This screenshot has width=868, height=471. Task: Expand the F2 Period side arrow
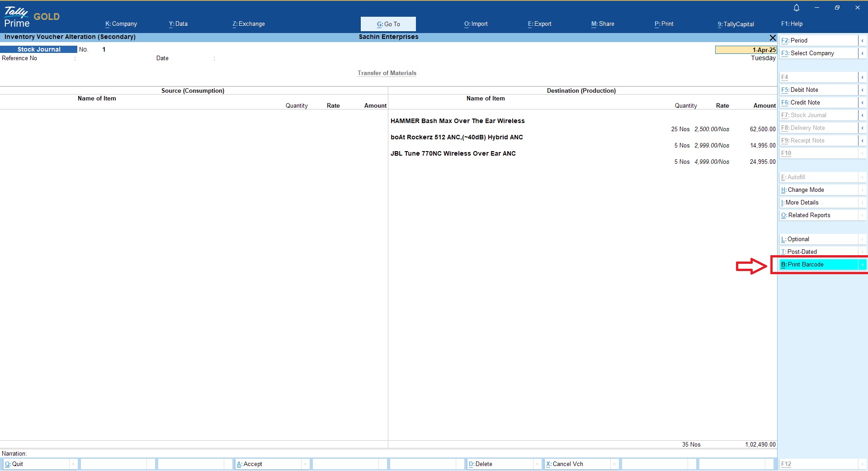pos(862,41)
